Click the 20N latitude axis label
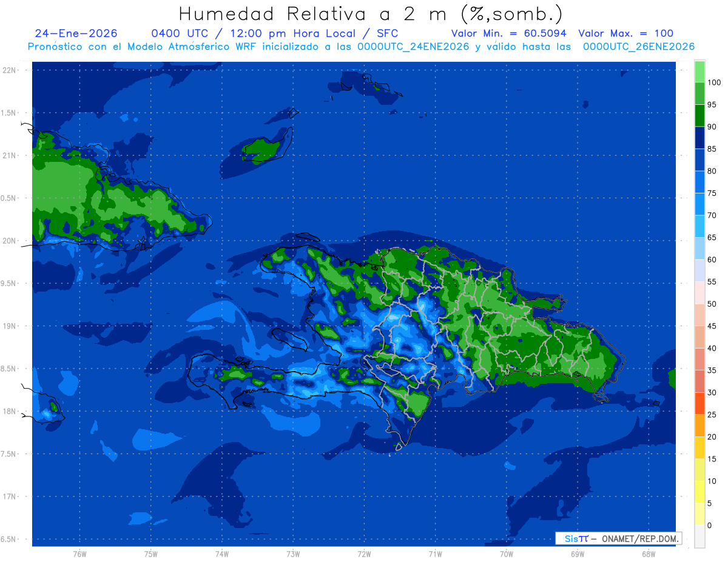This screenshot has height=562, width=728. point(9,241)
